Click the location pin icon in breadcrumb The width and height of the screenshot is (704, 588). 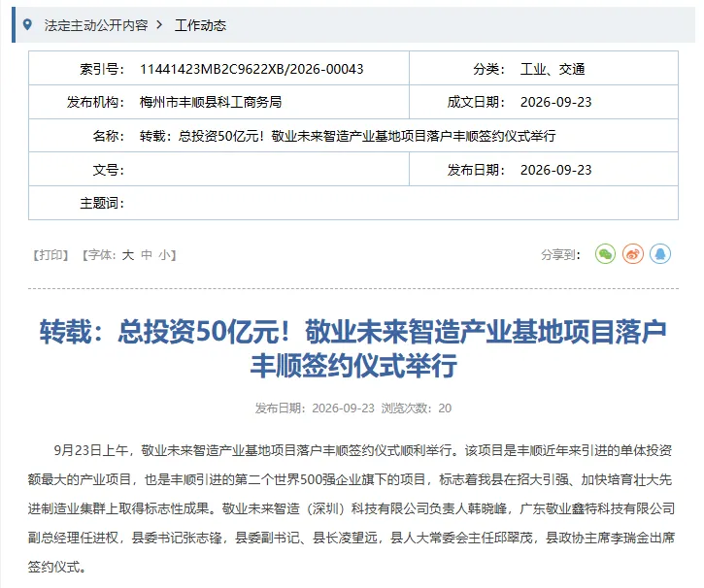(27, 24)
